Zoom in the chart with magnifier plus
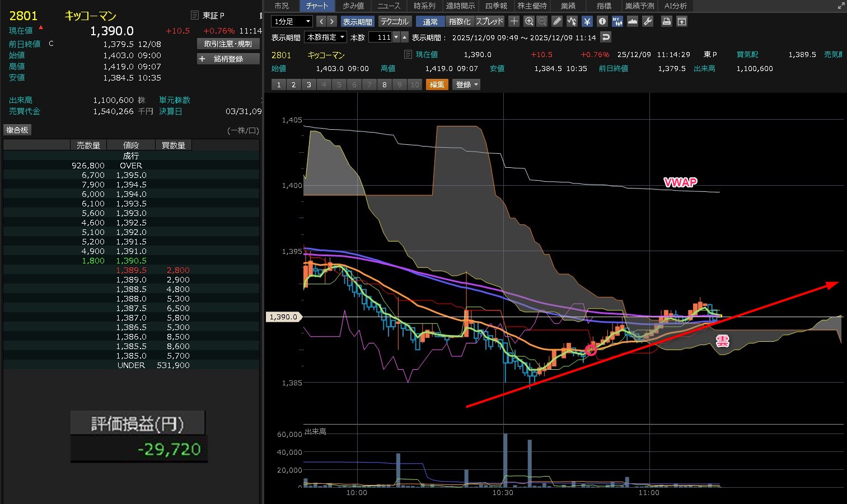The image size is (847, 504). pyautogui.click(x=528, y=21)
